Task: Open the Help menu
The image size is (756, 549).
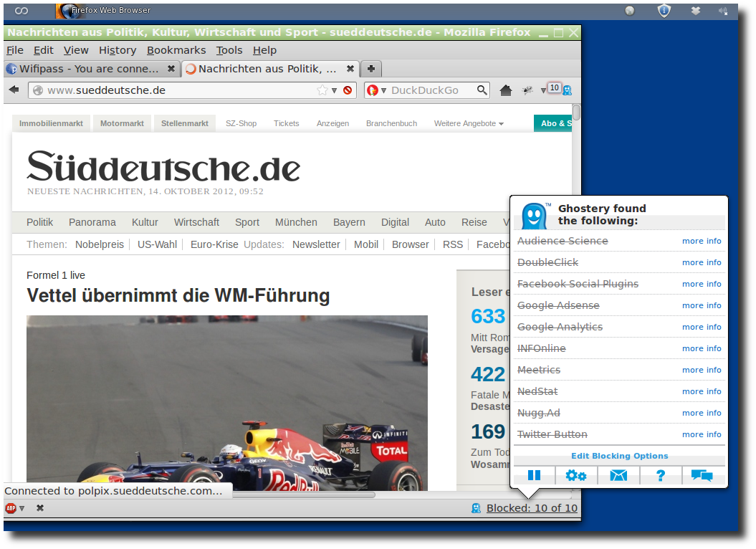Action: [x=264, y=50]
